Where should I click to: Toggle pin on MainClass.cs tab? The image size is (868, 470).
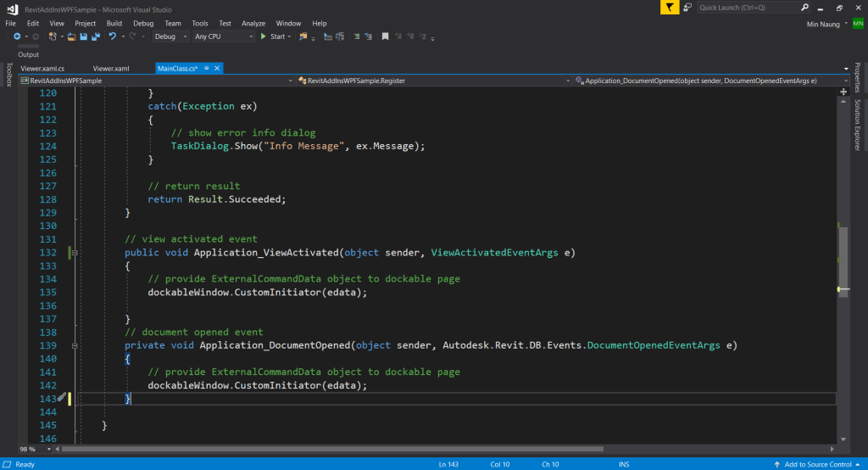coord(206,68)
